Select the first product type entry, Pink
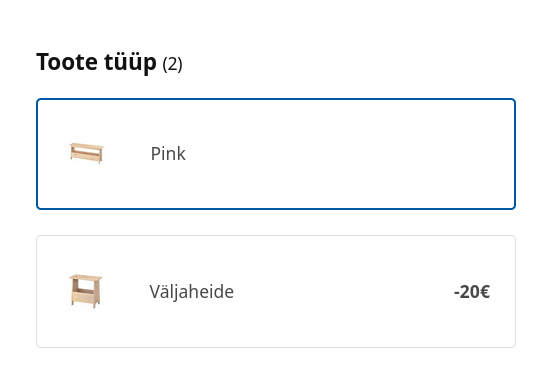 click(x=276, y=154)
